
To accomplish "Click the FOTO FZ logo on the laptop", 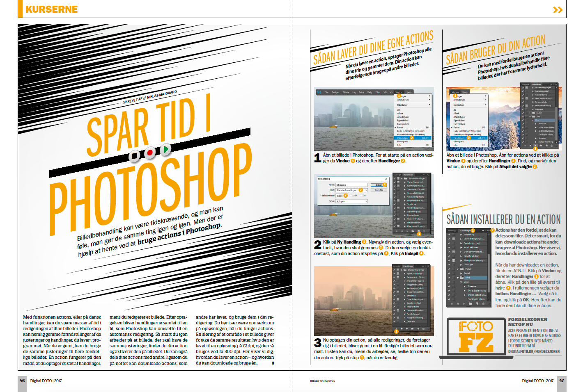I will click(476, 337).
